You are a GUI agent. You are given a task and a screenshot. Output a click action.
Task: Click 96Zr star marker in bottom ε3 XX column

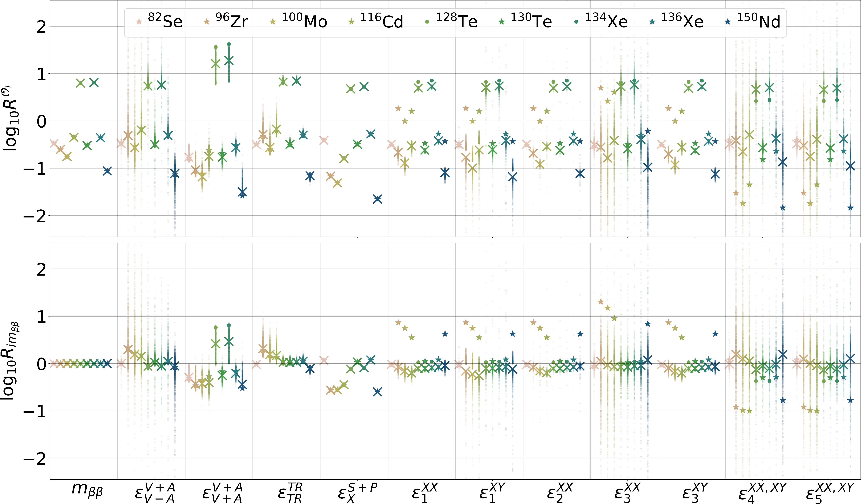pos(601,301)
